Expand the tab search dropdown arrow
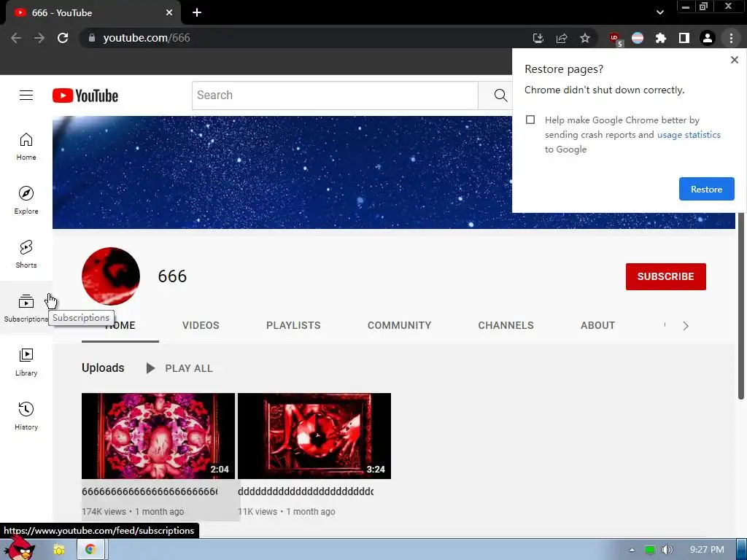747x560 pixels. coord(659,12)
